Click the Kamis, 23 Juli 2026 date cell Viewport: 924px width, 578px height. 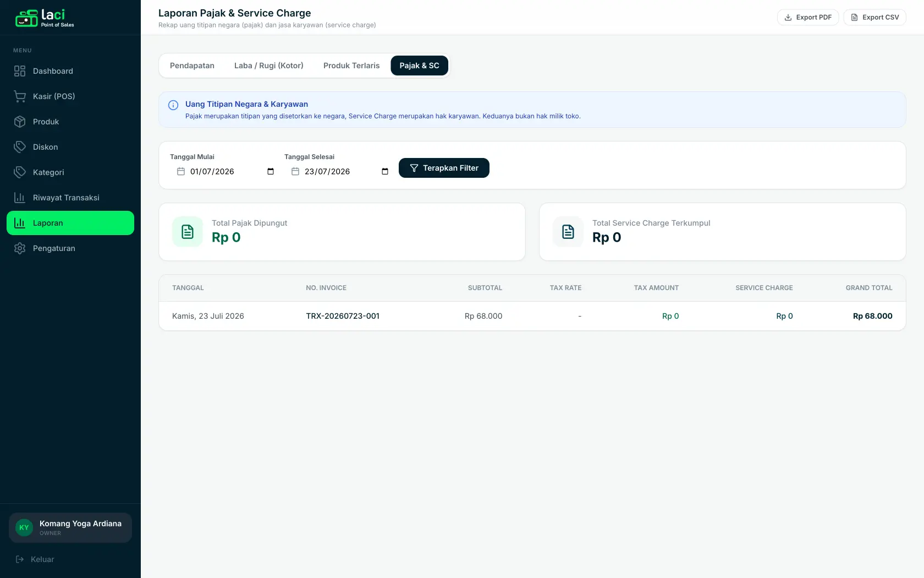(x=208, y=316)
